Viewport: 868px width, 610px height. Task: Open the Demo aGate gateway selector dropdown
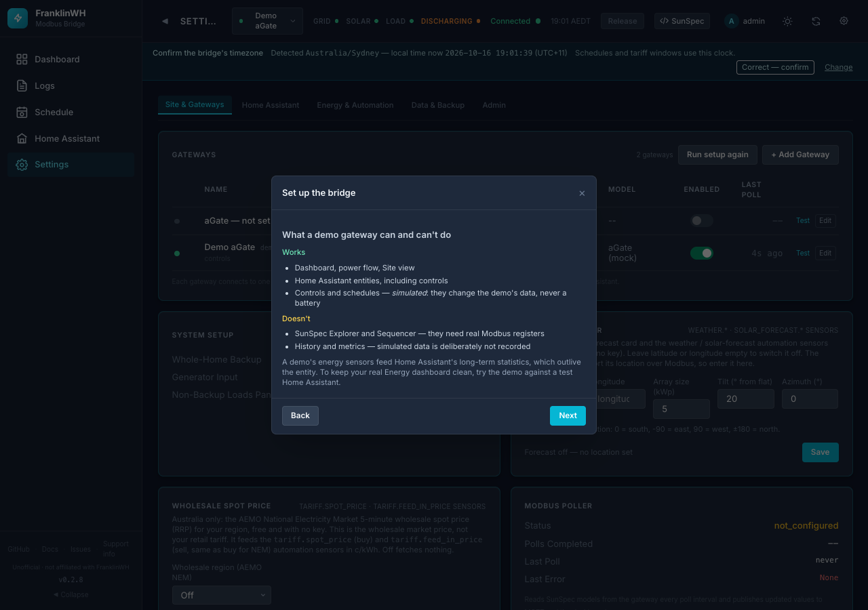(267, 21)
